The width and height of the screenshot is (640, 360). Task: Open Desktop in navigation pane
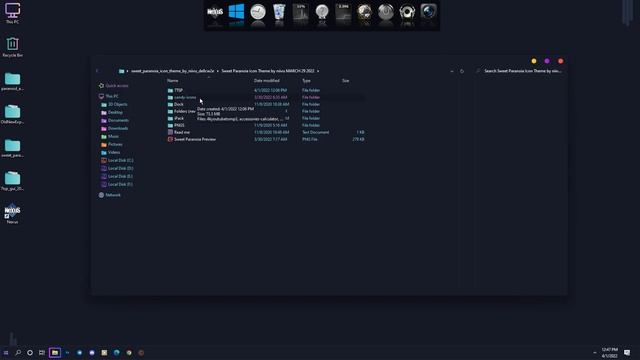tap(112, 112)
